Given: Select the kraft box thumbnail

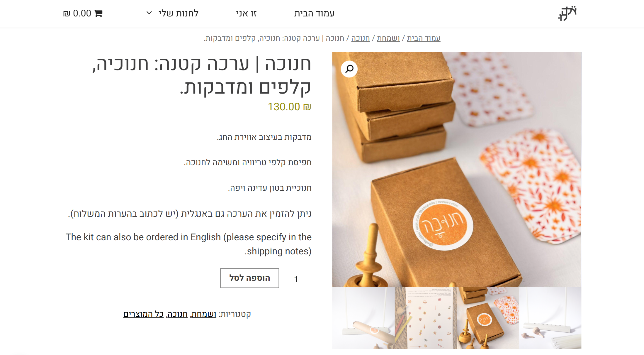Looking at the screenshot, I should (488, 318).
